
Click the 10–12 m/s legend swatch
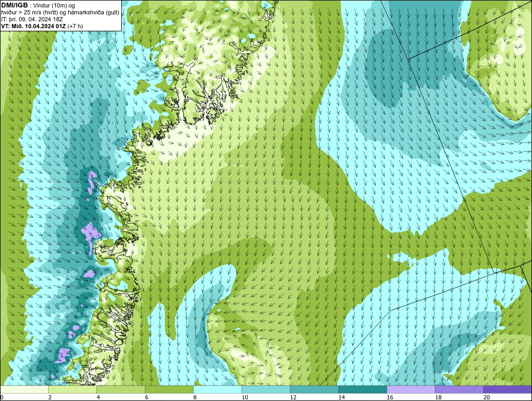(x=266, y=389)
